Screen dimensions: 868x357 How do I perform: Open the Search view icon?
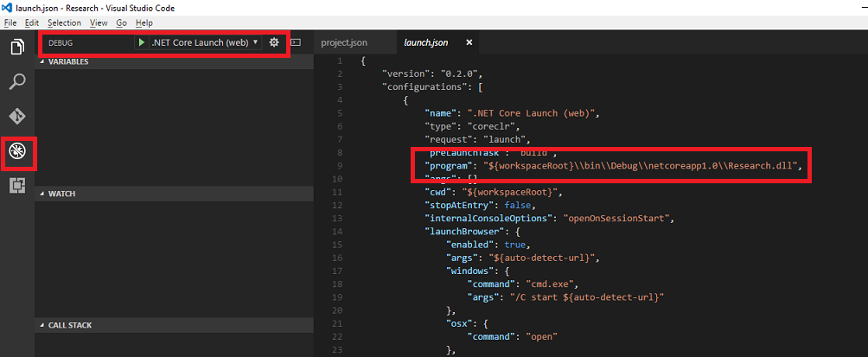click(x=17, y=82)
